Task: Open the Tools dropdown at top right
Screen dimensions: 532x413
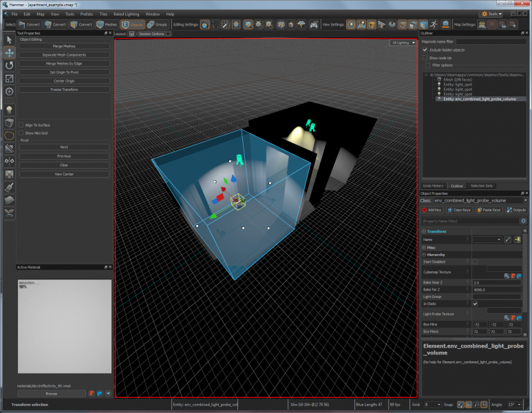Action: tap(491, 14)
